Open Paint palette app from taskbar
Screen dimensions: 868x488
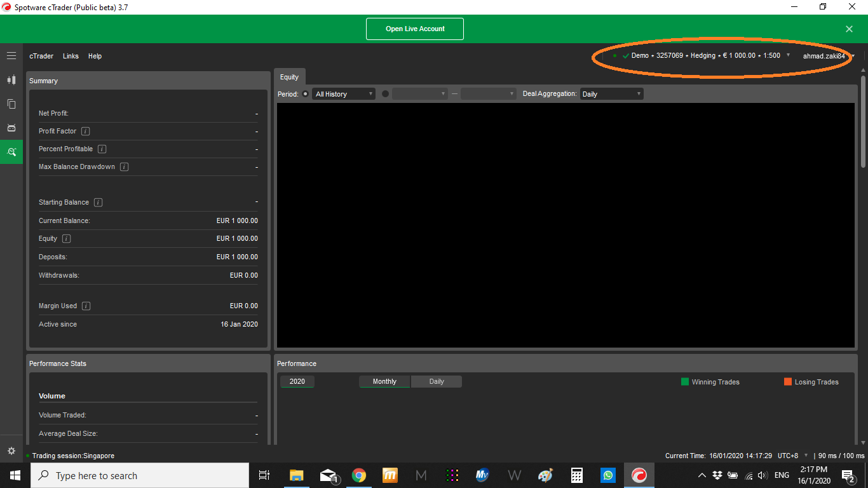pyautogui.click(x=546, y=475)
